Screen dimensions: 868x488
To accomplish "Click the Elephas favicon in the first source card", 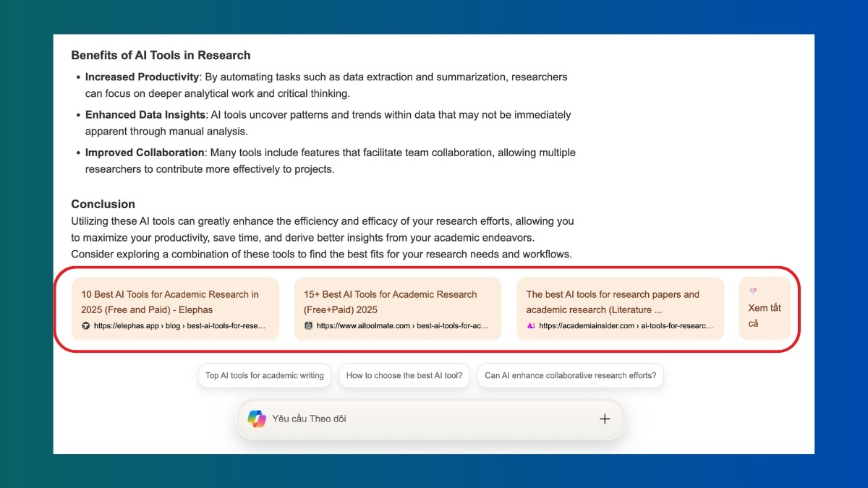I will tap(86, 326).
